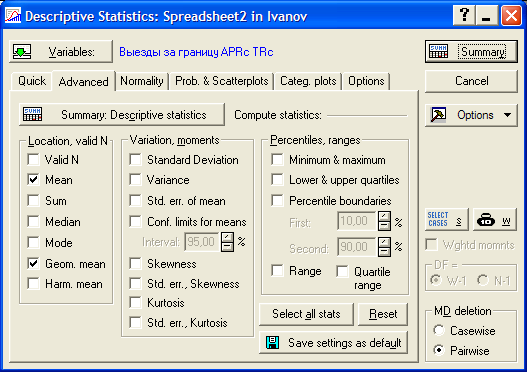Image resolution: width=527 pixels, height=372 pixels.
Task: Check the Kurtosis option
Action: pyautogui.click(x=135, y=303)
